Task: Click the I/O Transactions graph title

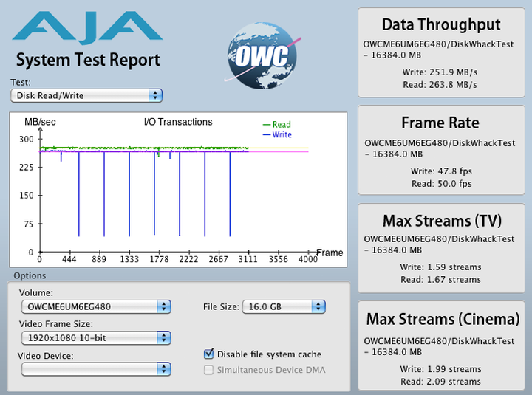Action: point(177,122)
